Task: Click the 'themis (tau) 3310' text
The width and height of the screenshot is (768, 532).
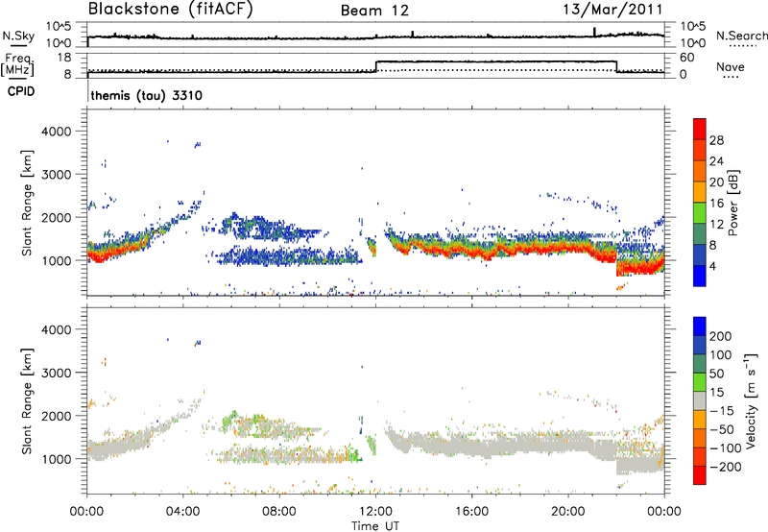Action: (147, 95)
